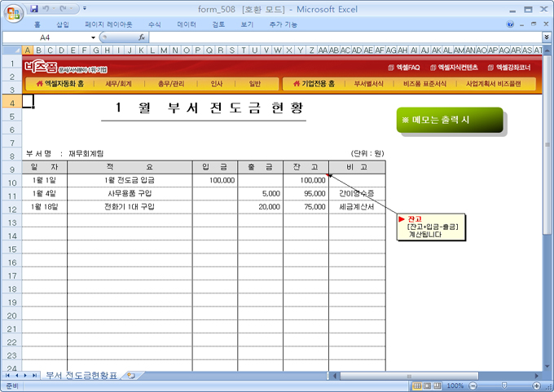This screenshot has height=392, width=554.
Task: Open the Customize Quick Access Toolbar dropdown
Action: 86,8
